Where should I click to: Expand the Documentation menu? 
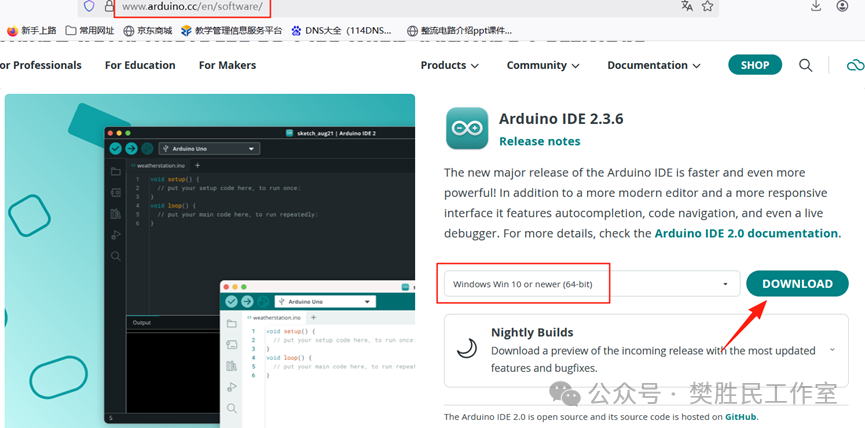point(654,65)
